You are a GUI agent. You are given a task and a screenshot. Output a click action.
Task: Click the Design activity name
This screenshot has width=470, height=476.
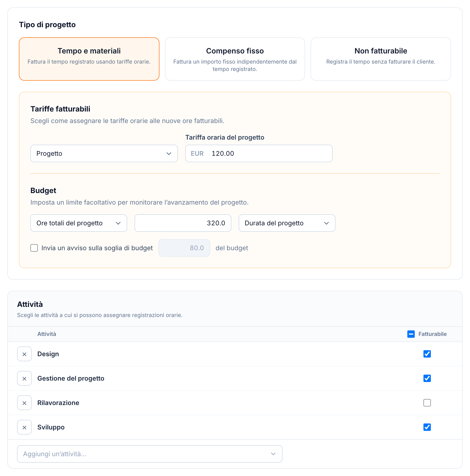pos(48,354)
